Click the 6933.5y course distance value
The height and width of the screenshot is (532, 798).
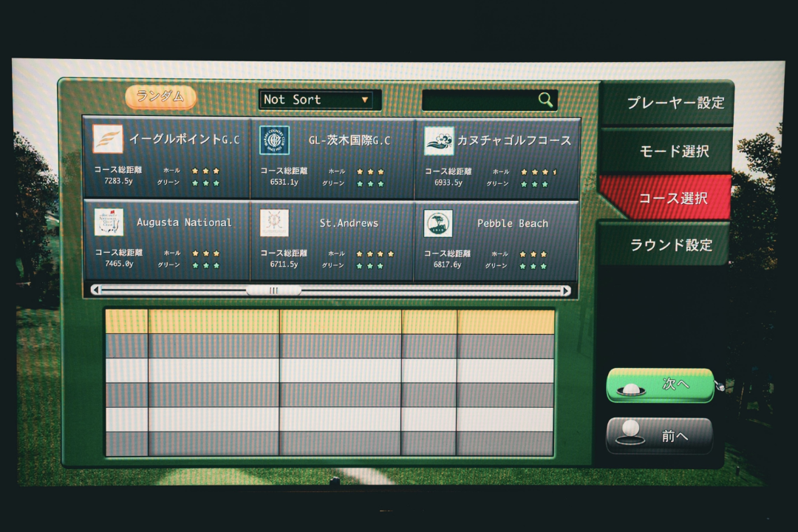click(x=449, y=183)
